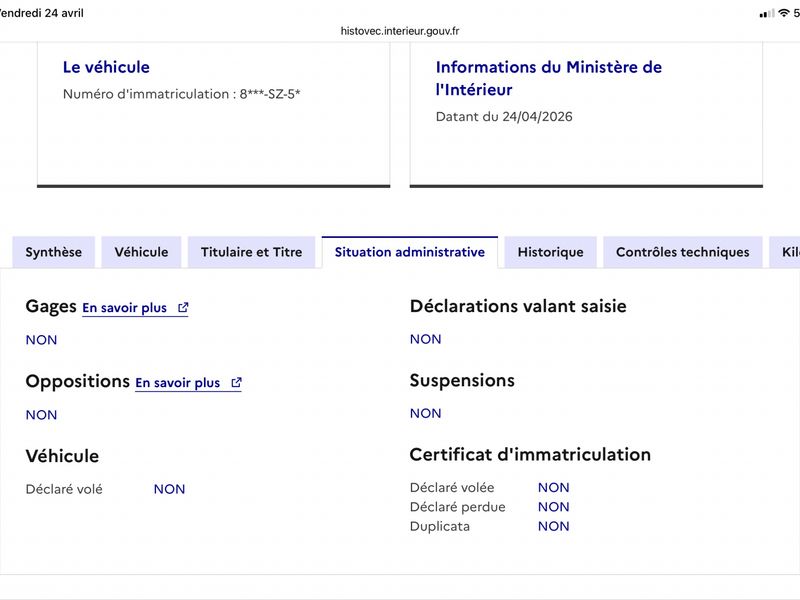Click the Le véhicule card heading
This screenshot has height=600, width=800.
[x=106, y=67]
